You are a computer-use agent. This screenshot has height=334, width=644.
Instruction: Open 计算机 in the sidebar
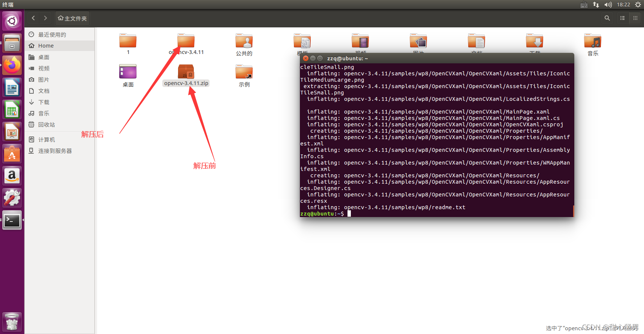tap(60, 139)
